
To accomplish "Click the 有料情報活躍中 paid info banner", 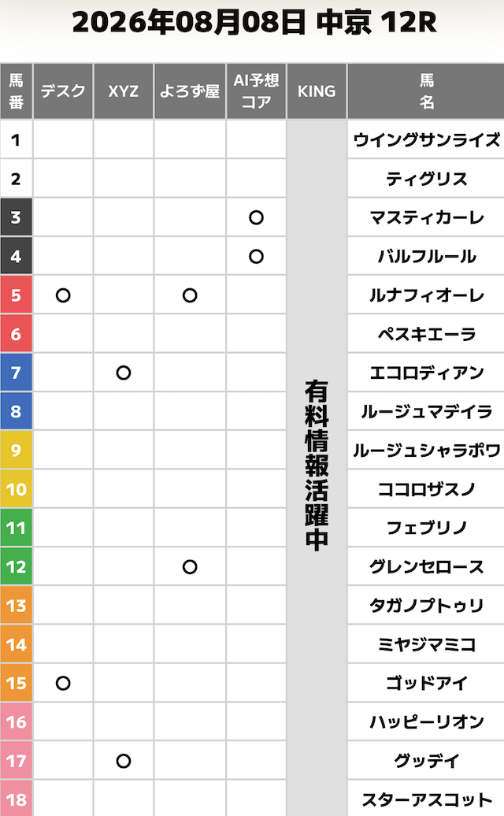I will [x=317, y=465].
